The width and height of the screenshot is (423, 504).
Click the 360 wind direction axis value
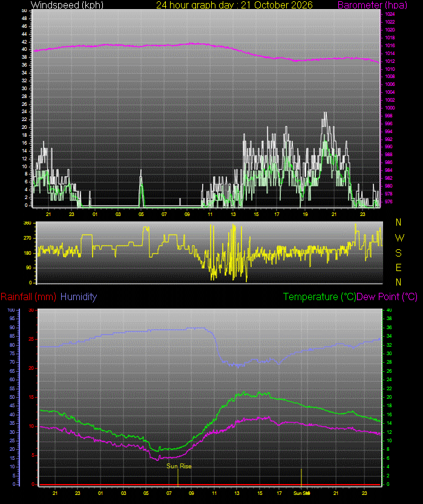pos(28,223)
